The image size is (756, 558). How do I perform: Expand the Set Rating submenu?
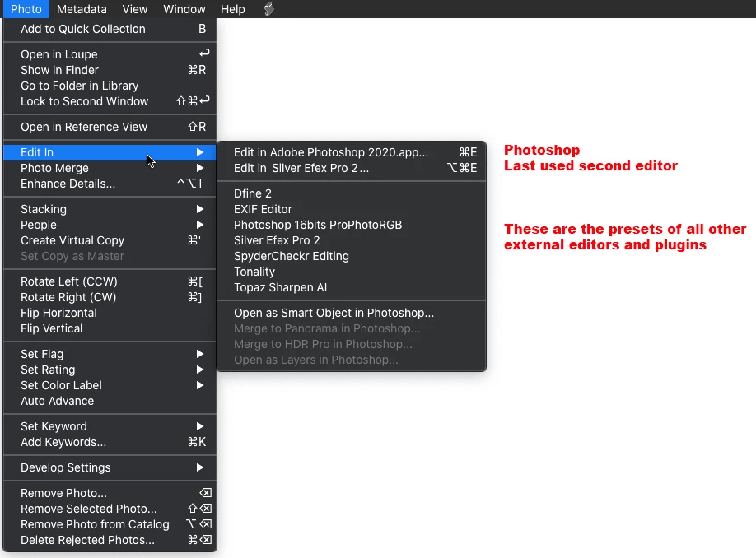pos(110,370)
